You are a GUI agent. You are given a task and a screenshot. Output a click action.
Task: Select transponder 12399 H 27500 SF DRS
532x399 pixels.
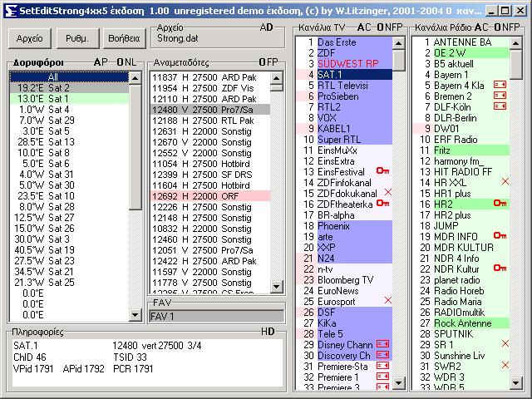(x=210, y=175)
